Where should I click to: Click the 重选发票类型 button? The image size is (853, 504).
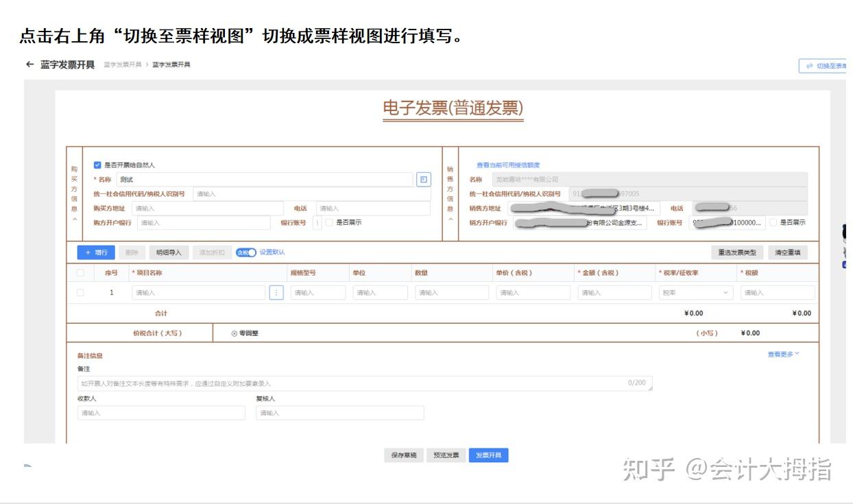pos(737,252)
